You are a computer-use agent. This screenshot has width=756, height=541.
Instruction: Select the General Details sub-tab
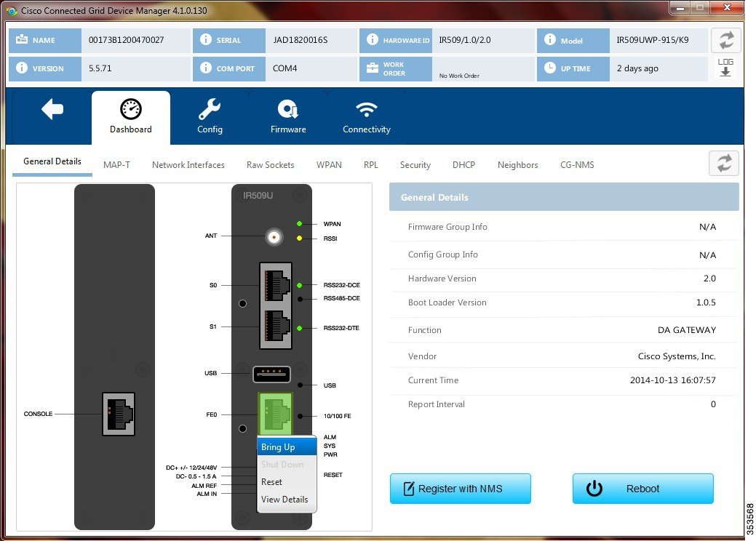52,161
